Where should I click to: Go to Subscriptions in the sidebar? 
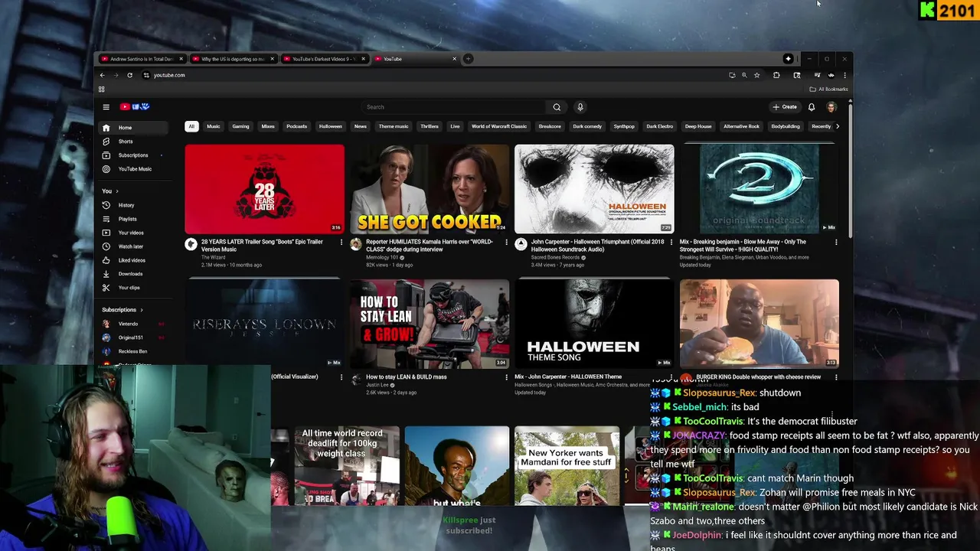[x=132, y=155]
